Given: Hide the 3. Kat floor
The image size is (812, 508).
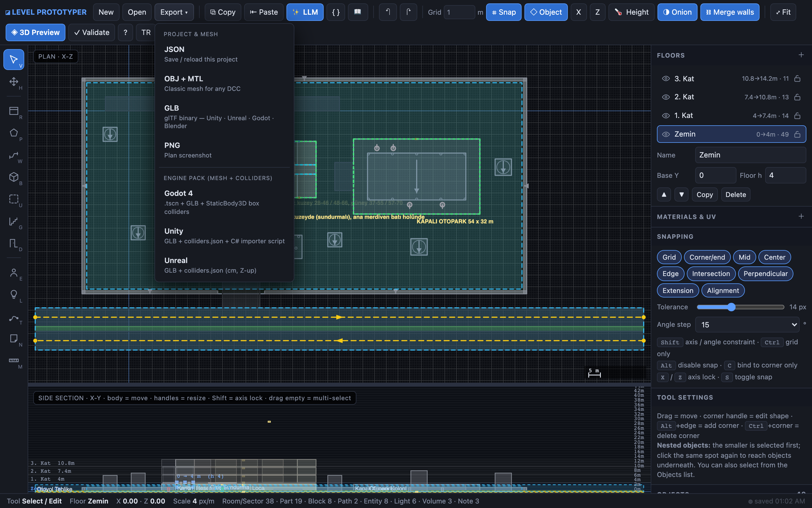Looking at the screenshot, I should (x=666, y=79).
